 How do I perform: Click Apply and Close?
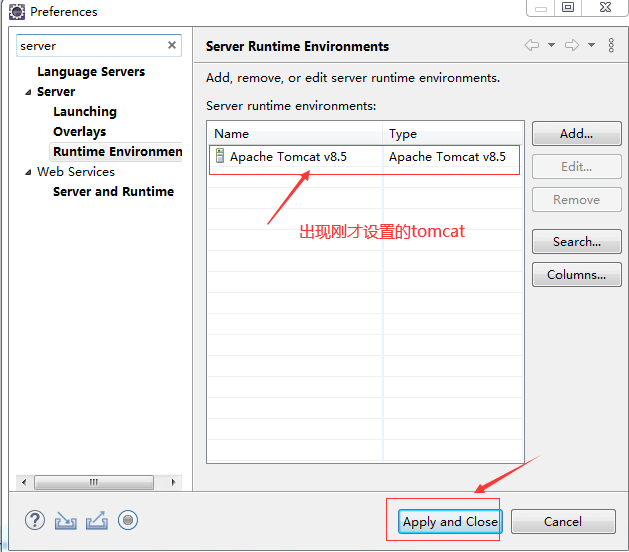point(450,522)
